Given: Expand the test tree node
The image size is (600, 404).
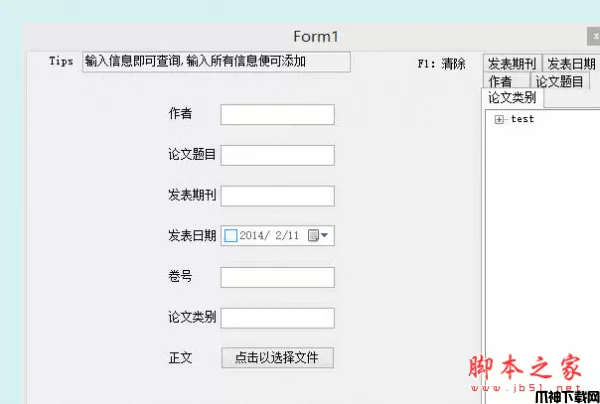Looking at the screenshot, I should coord(499,120).
